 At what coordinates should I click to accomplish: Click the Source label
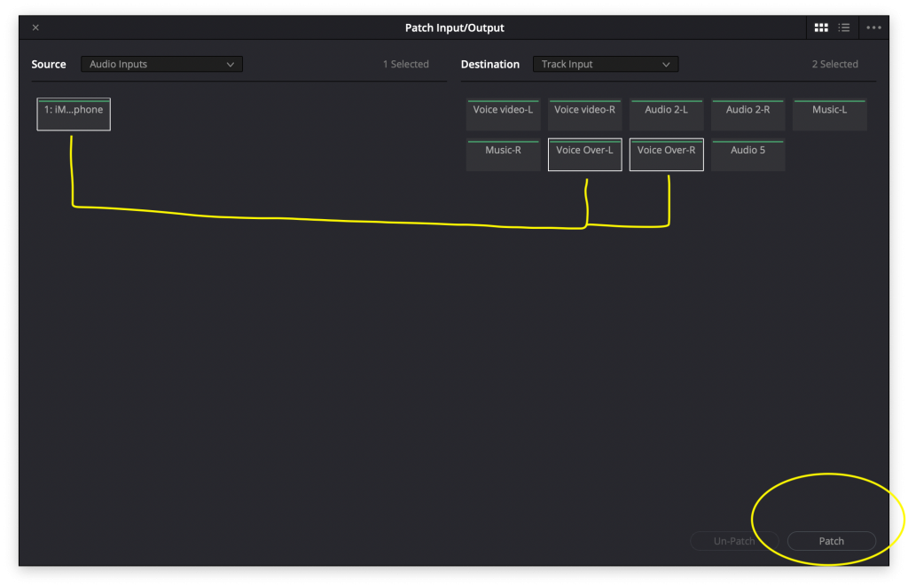tap(49, 64)
